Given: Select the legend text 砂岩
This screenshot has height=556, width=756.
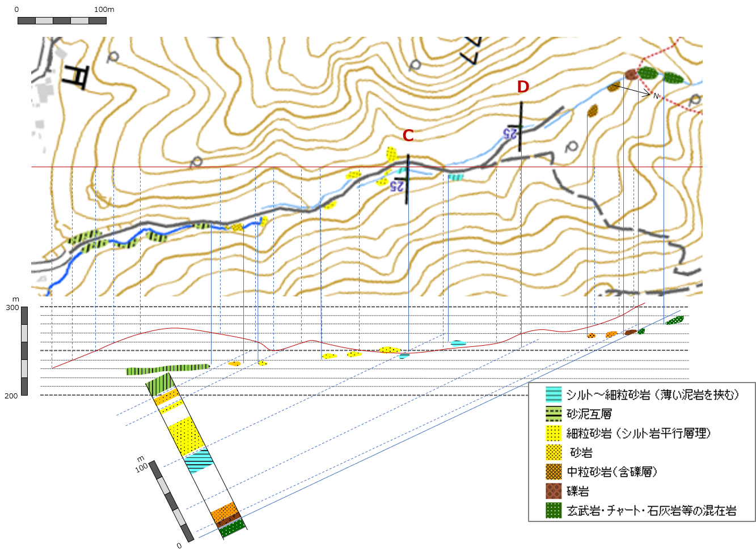Looking at the screenshot, I should point(581,452).
